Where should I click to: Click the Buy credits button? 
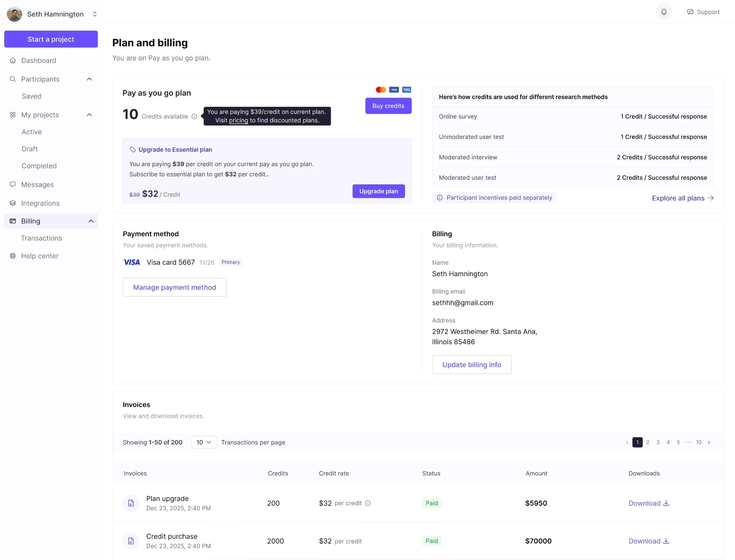388,106
